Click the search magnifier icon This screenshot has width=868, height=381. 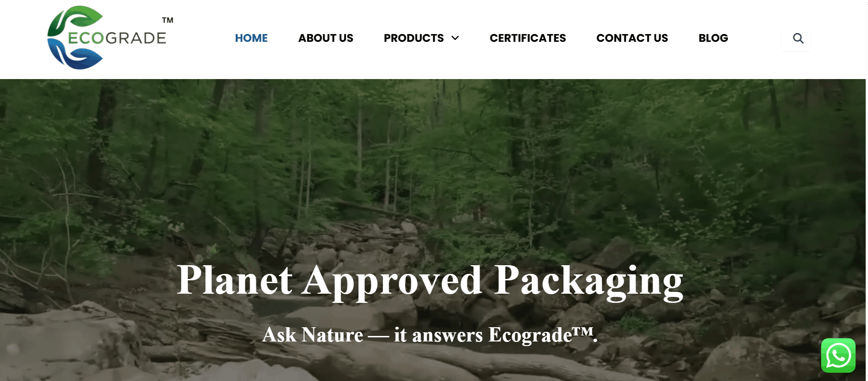tap(798, 39)
